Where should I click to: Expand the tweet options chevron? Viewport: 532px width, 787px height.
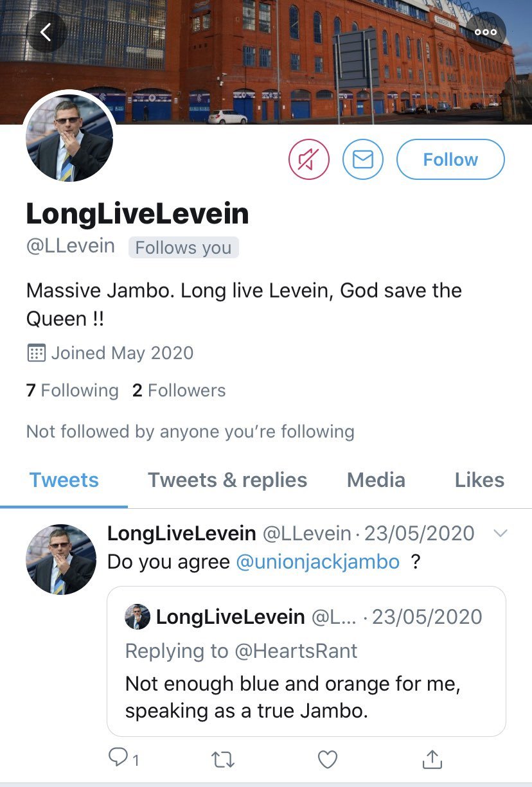pyautogui.click(x=499, y=533)
